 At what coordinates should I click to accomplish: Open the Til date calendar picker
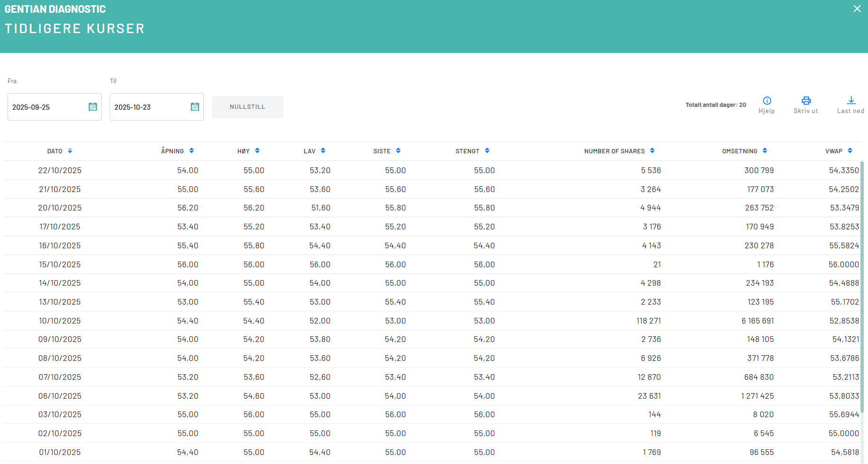[195, 107]
